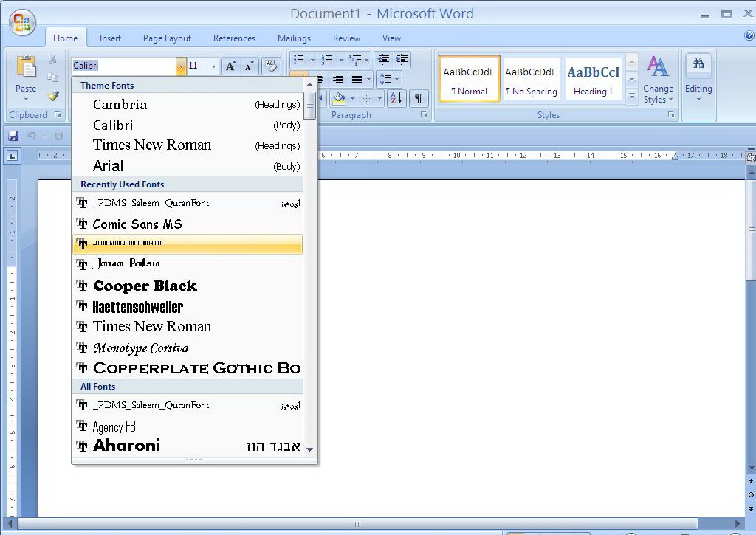Click the Undo arrow icon
Image resolution: width=756 pixels, height=535 pixels.
[31, 136]
